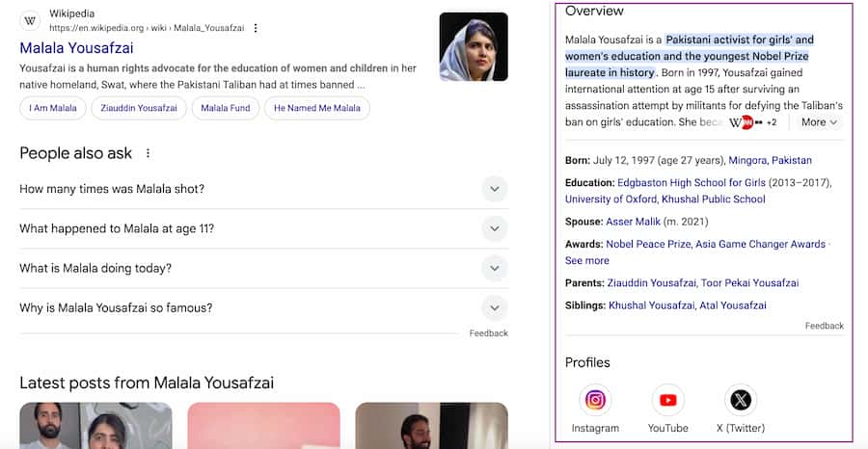
Task: Select the "He Named Me Malala" chip
Action: tap(317, 108)
